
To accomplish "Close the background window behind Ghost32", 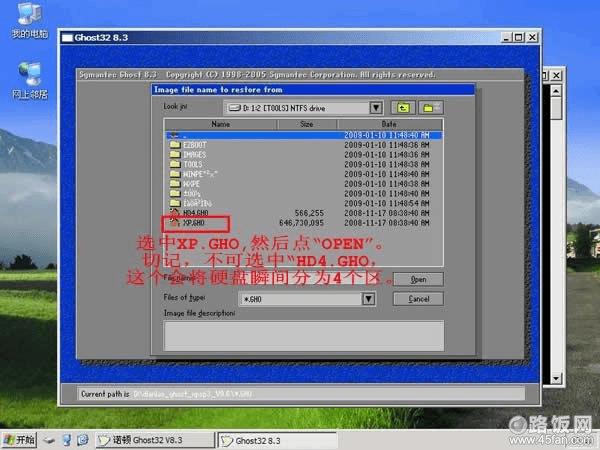I will tap(556, 75).
